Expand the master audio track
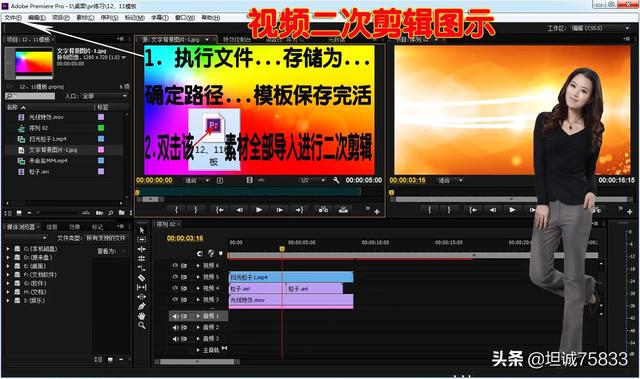The image size is (640, 379). pyautogui.click(x=198, y=350)
